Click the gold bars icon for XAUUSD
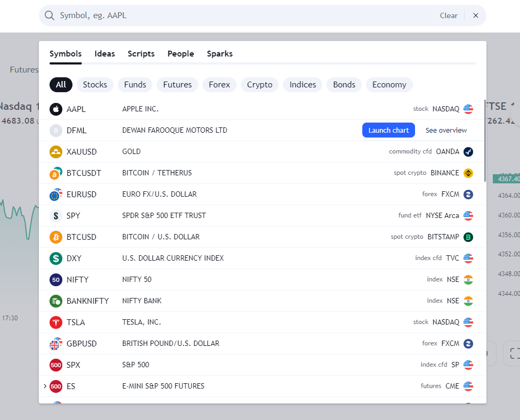The width and height of the screenshot is (520, 420). [56, 151]
